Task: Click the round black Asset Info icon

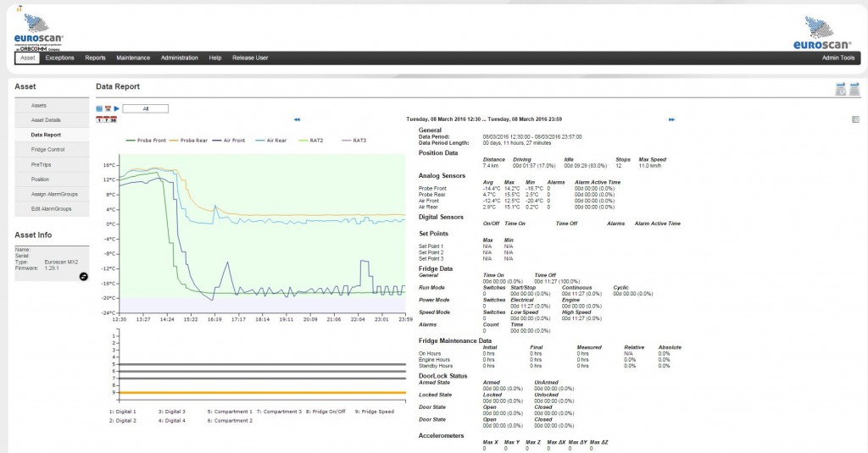Action: (84, 277)
